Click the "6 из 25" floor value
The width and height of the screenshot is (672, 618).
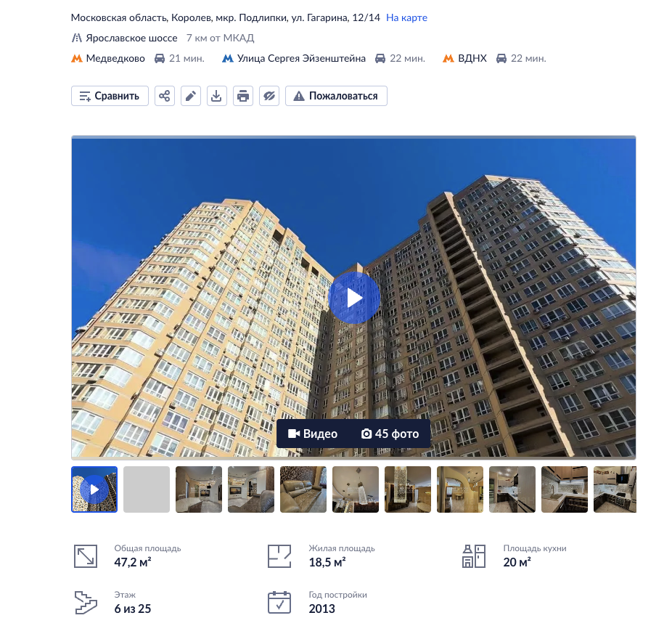(132, 609)
